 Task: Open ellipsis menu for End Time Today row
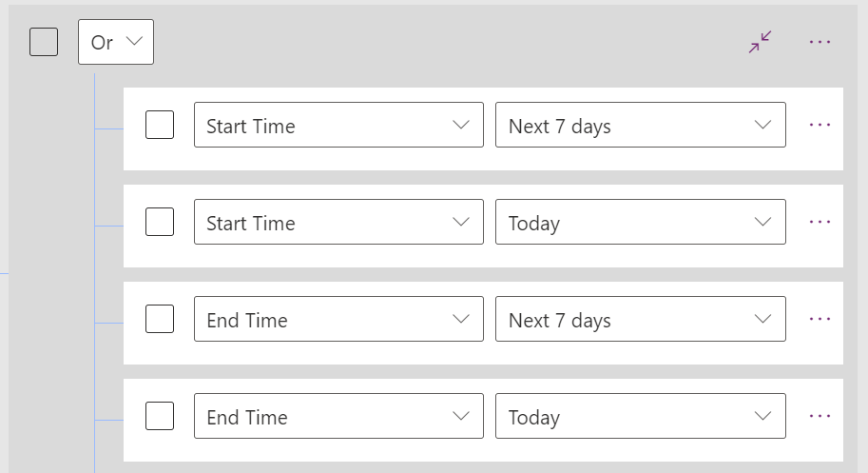pyautogui.click(x=820, y=416)
